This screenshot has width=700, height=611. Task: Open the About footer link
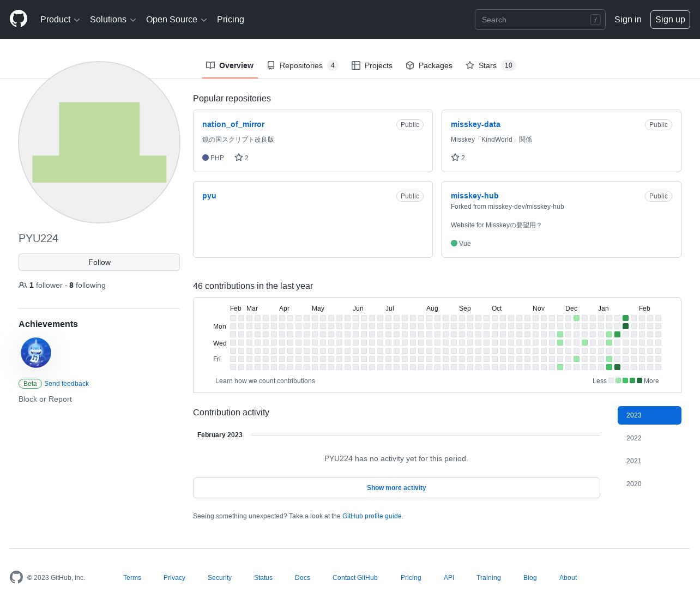[568, 578]
